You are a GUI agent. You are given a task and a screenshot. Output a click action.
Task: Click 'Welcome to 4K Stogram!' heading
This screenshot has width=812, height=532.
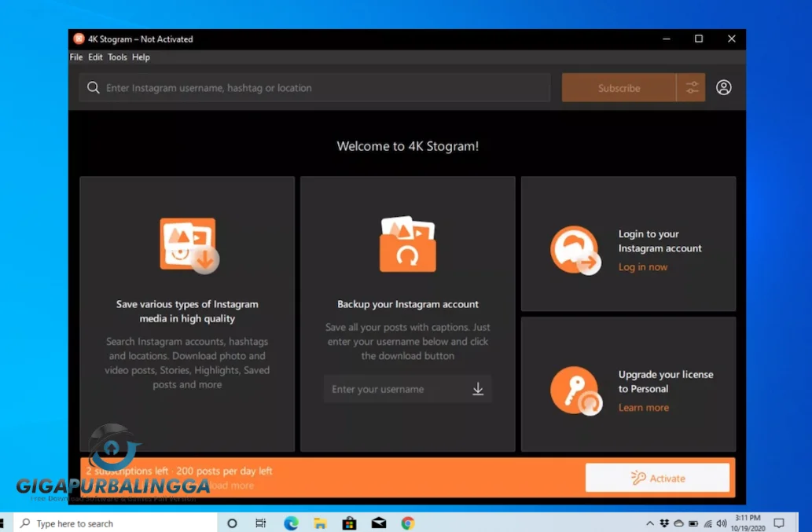point(407,146)
